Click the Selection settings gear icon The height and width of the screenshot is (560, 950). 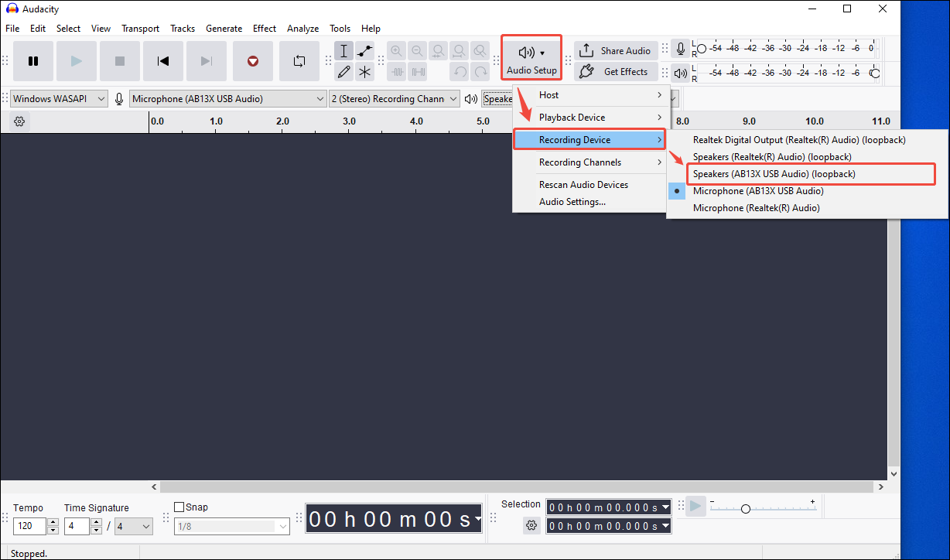531,526
